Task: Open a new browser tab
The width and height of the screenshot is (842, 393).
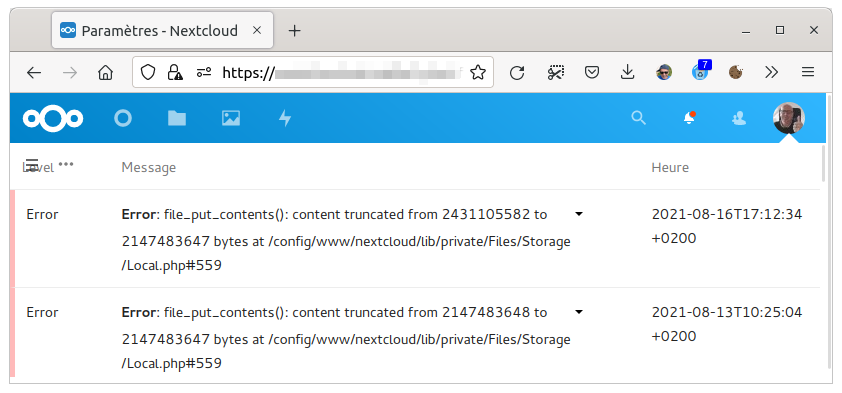Action: 294,31
